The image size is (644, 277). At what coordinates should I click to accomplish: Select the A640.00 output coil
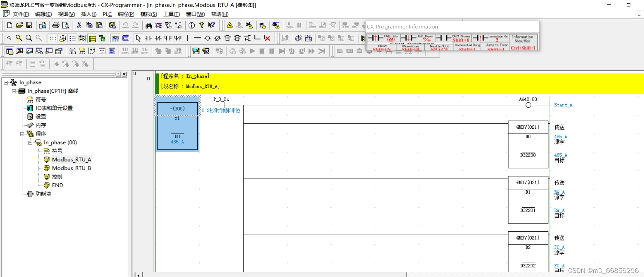click(528, 105)
